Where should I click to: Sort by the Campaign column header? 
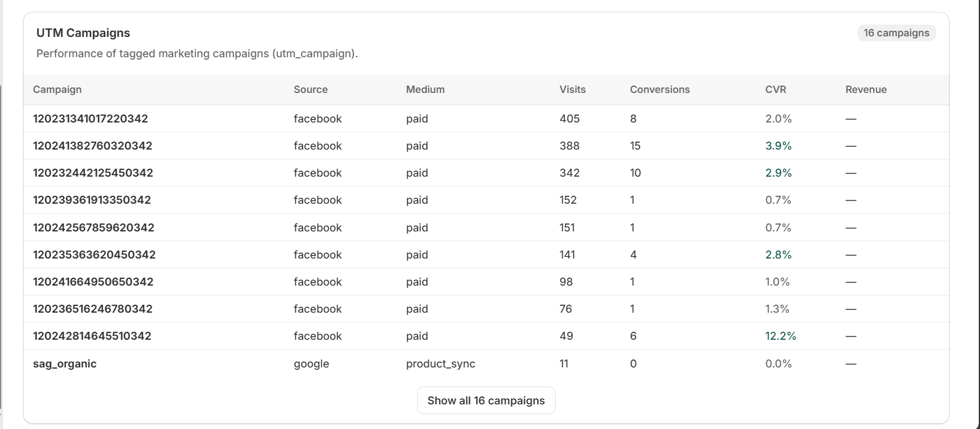point(57,90)
